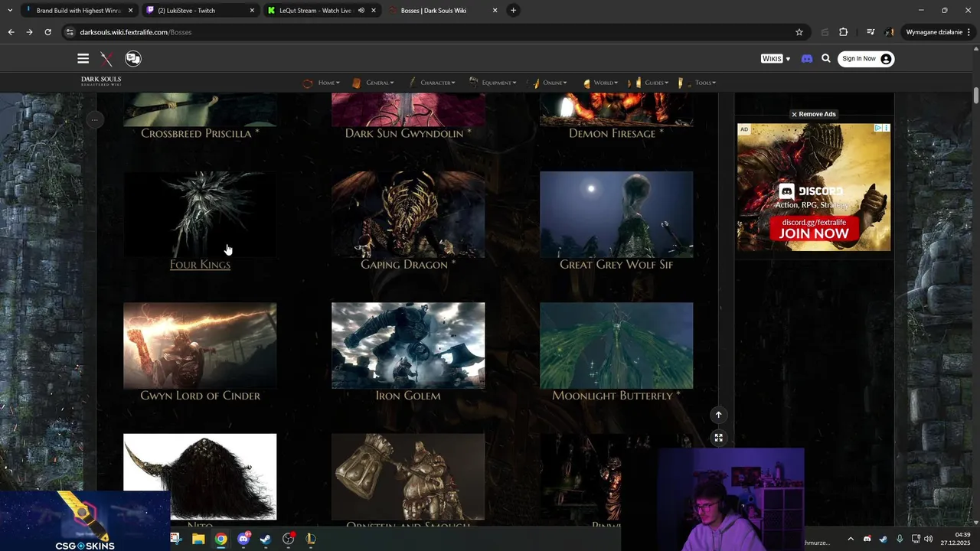Open the browser extensions puzzle icon
The height and width of the screenshot is (551, 980).
click(x=844, y=32)
